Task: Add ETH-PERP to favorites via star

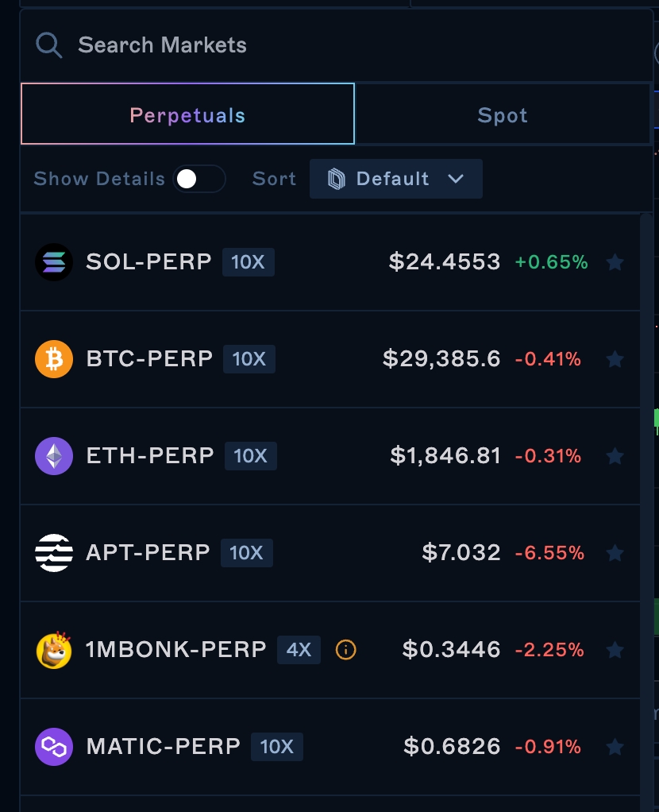Action: (615, 456)
